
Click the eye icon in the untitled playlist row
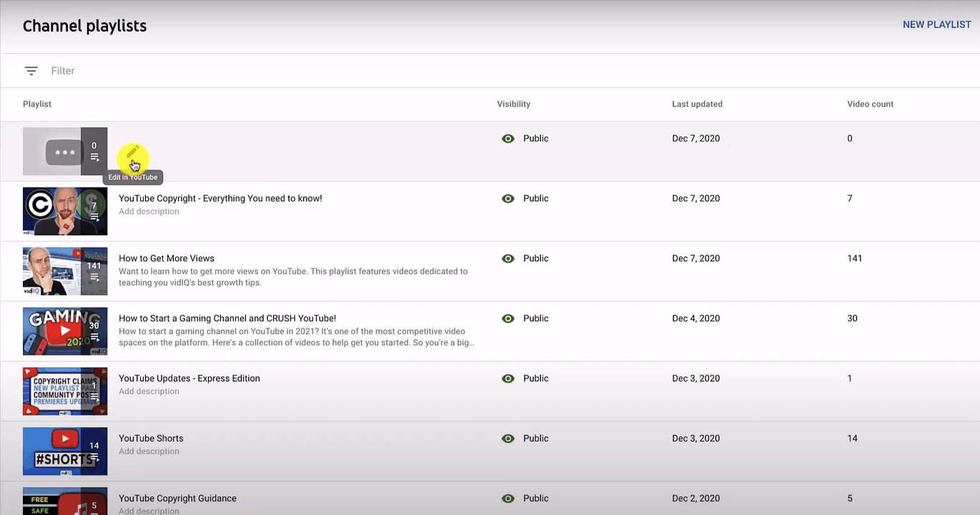pyautogui.click(x=508, y=139)
